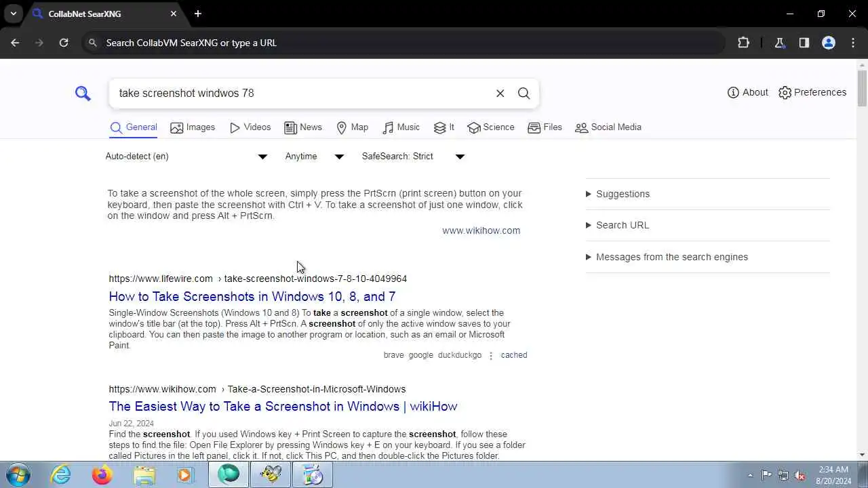
Task: Go back in browser history
Action: click(15, 43)
